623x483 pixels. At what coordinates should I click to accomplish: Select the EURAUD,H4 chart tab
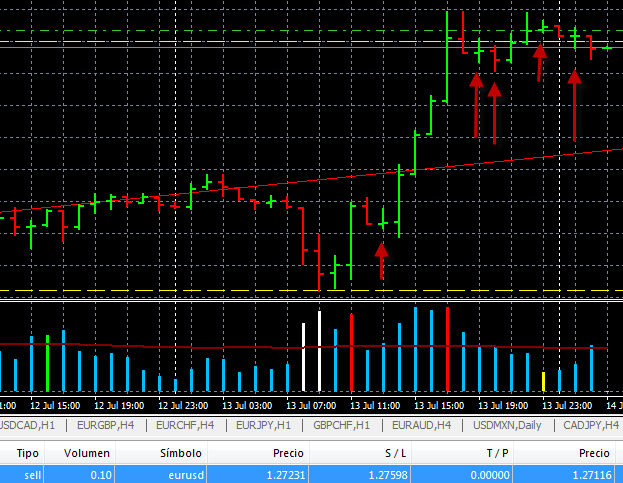click(424, 426)
